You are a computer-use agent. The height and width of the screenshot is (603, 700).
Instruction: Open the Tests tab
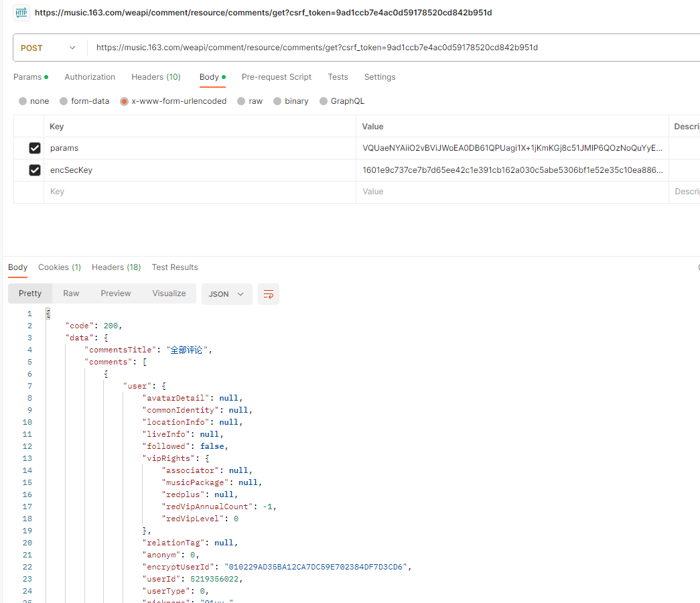pyautogui.click(x=338, y=77)
